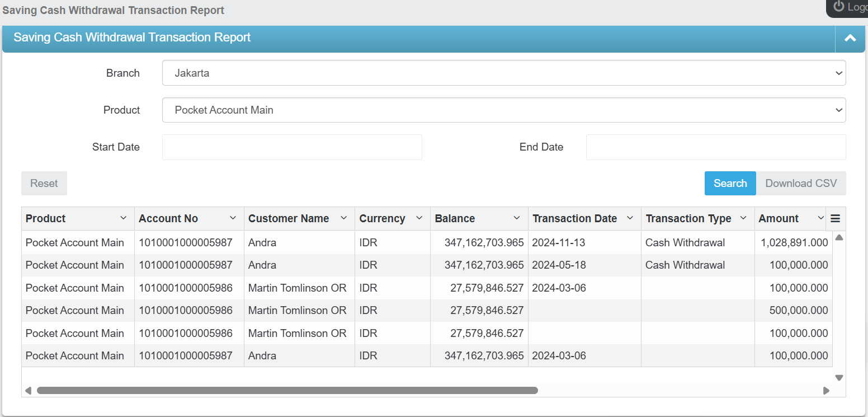
Task: Open the Product column header menu arrow
Action: (123, 218)
